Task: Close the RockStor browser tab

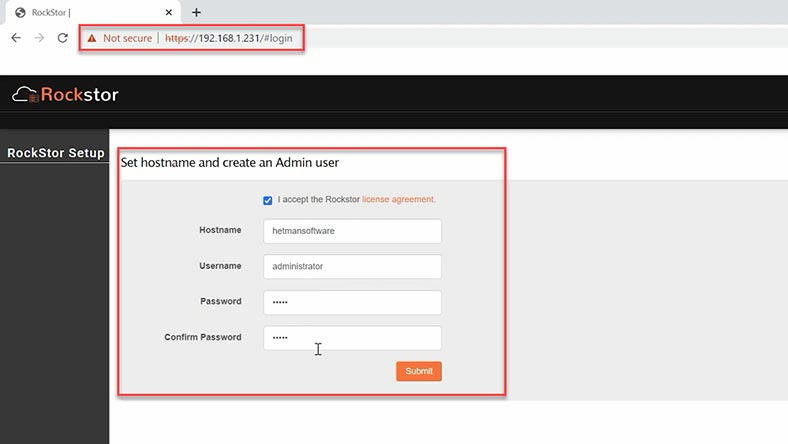Action: click(x=169, y=13)
